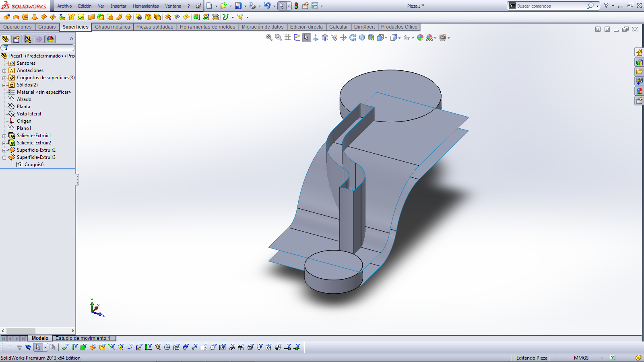Click the Herramientas de moldes tab

(x=207, y=27)
